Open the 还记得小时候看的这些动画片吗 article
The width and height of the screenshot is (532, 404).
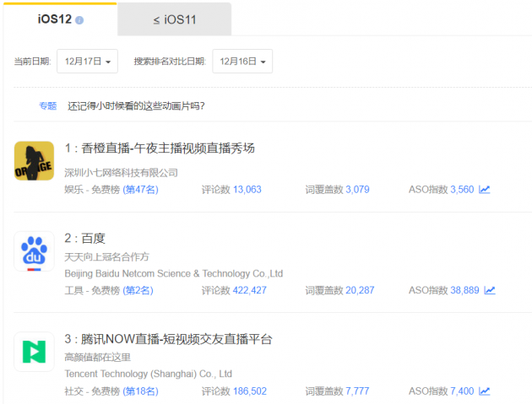tap(136, 106)
